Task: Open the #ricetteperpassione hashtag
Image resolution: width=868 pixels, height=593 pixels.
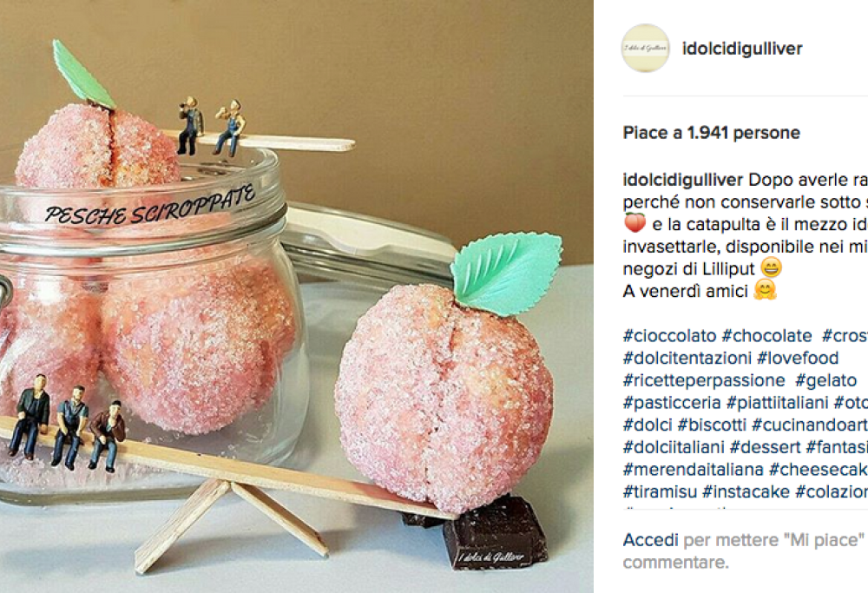Action: click(x=704, y=380)
